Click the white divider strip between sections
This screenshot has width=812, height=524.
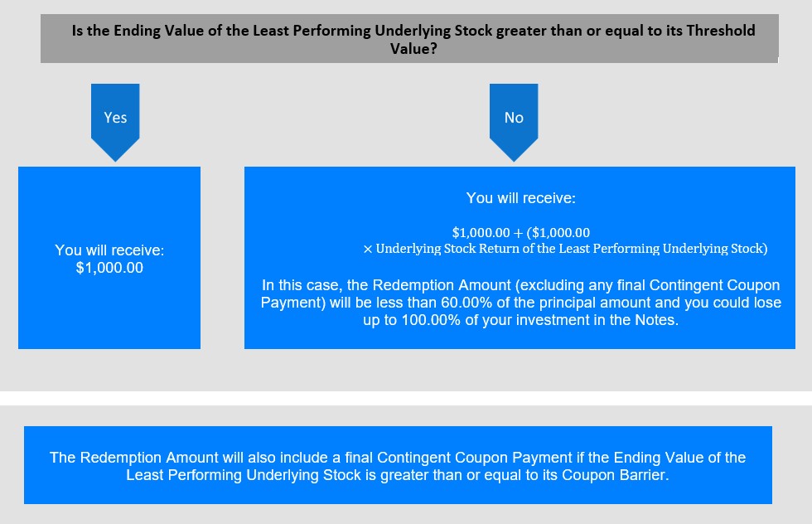406,398
